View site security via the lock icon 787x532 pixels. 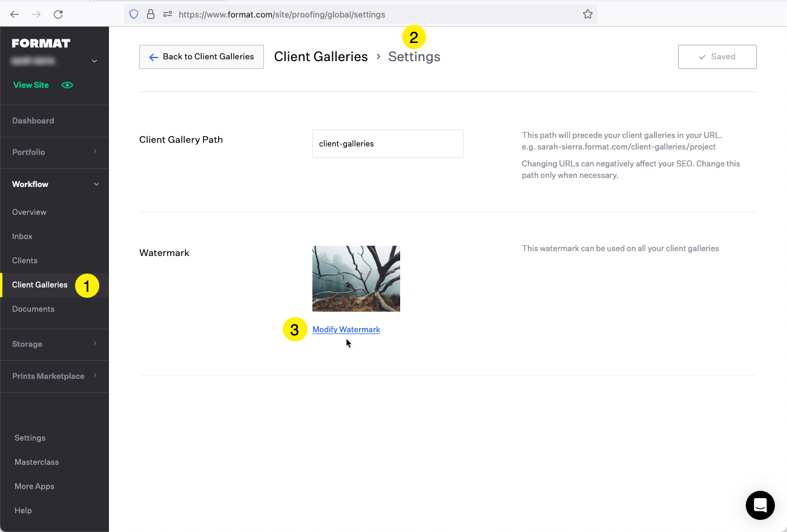tap(150, 14)
